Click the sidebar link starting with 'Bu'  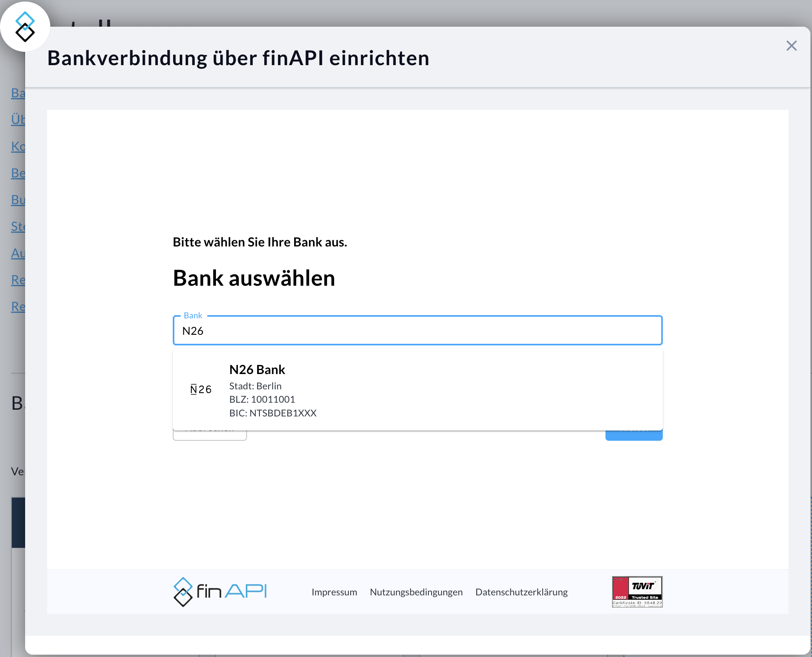[17, 200]
